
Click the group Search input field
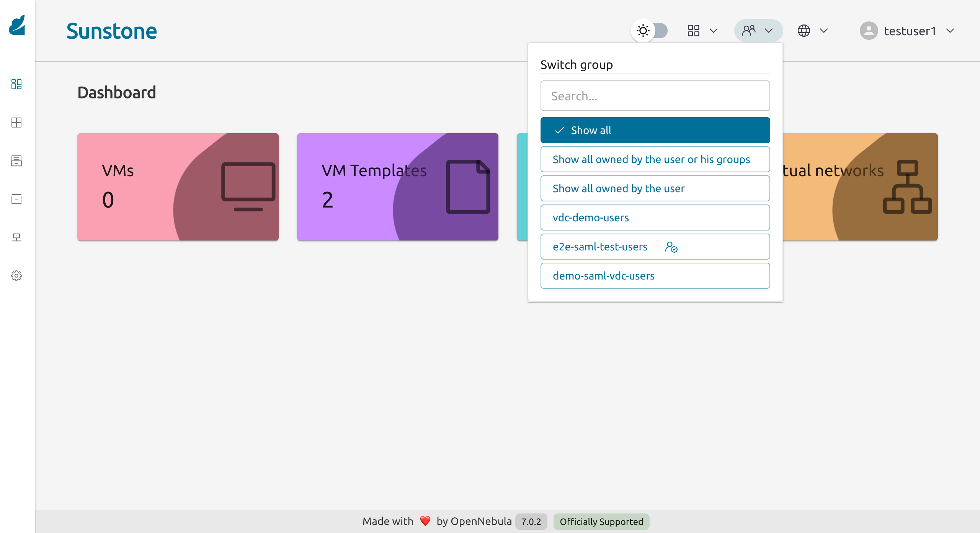pyautogui.click(x=655, y=96)
